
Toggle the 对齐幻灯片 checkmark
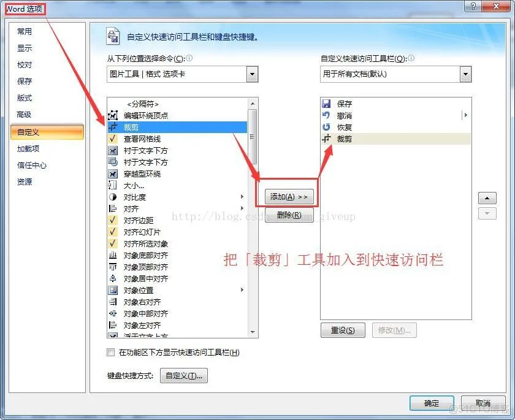click(x=113, y=232)
